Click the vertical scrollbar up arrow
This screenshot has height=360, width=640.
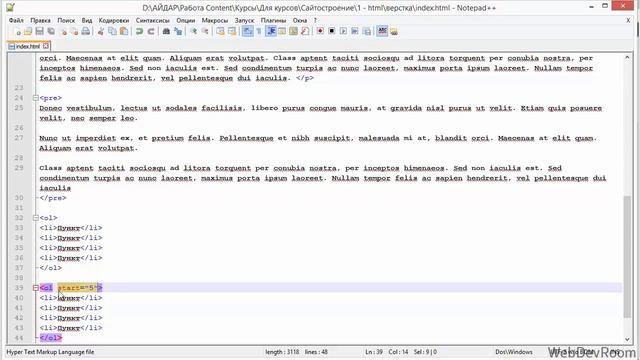click(x=627, y=58)
